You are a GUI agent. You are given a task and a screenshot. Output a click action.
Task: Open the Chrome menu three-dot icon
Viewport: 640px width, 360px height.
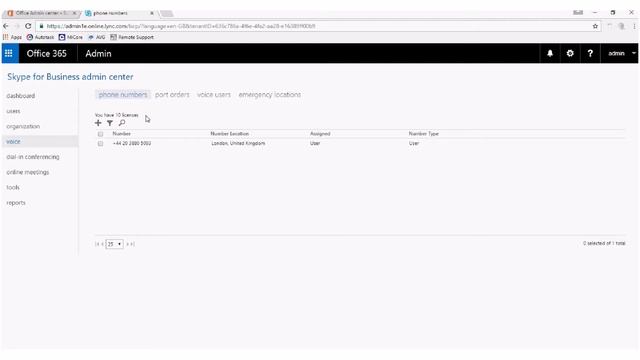point(634,26)
